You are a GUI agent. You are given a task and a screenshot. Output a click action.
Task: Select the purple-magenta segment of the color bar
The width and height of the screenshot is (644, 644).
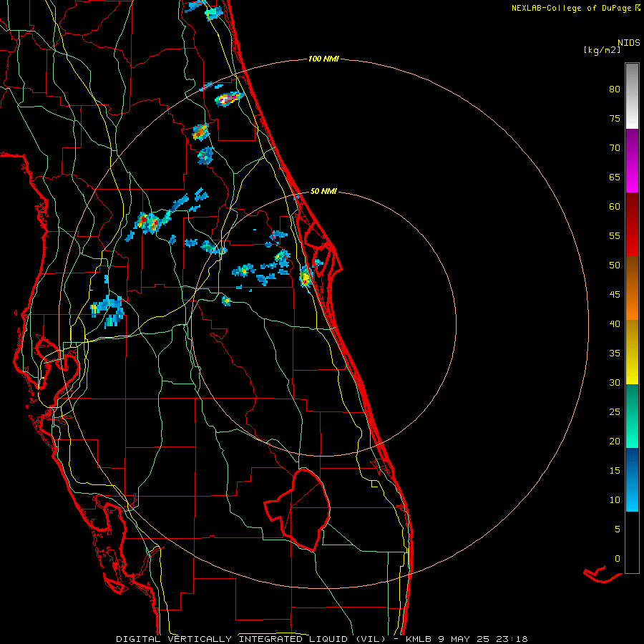tap(632, 160)
